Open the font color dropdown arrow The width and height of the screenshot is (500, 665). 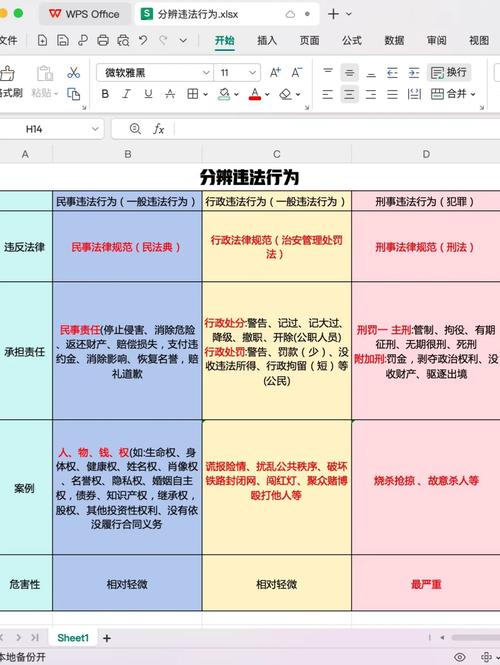[267, 94]
